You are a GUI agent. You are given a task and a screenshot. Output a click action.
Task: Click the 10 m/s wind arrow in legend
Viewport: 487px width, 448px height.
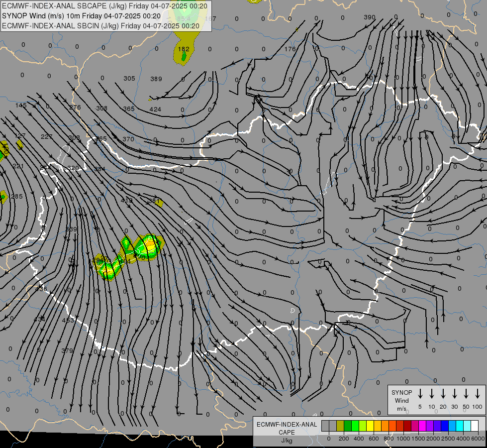click(x=432, y=394)
